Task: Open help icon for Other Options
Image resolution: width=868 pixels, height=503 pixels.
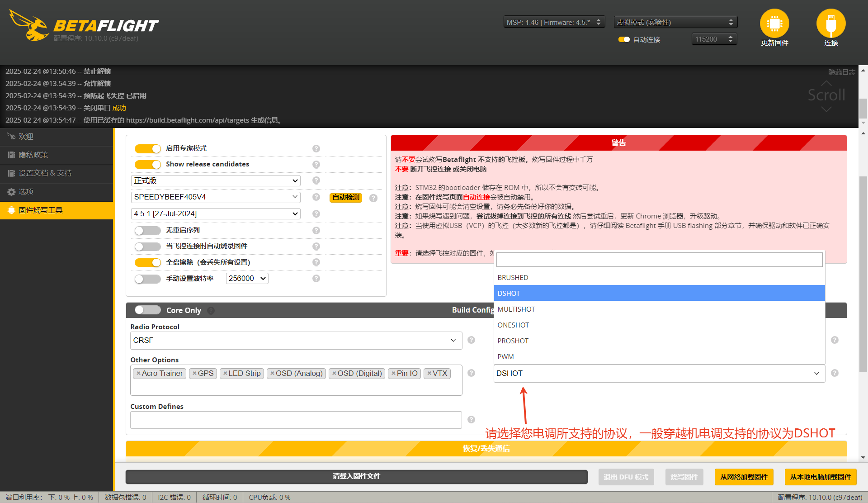Action: tap(471, 373)
